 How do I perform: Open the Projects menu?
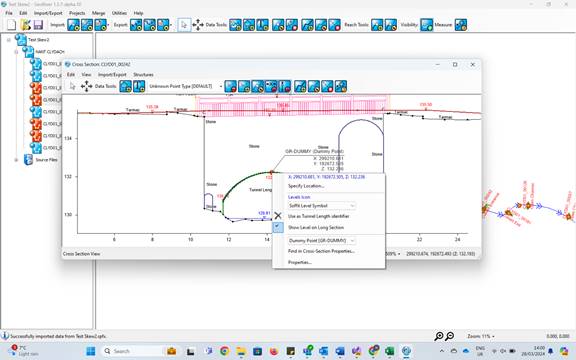click(77, 13)
